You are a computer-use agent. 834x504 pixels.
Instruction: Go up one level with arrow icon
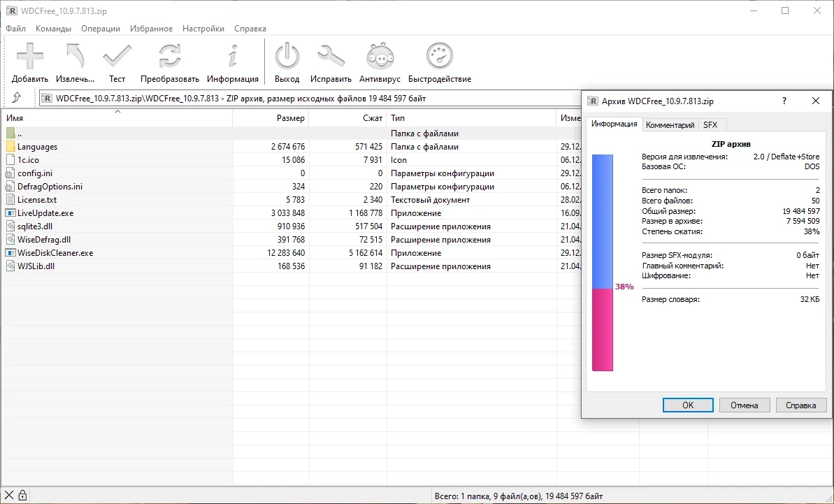tap(17, 98)
